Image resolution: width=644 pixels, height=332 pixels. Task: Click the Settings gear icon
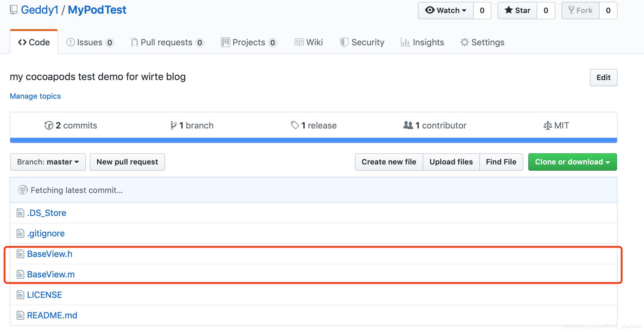pyautogui.click(x=464, y=42)
